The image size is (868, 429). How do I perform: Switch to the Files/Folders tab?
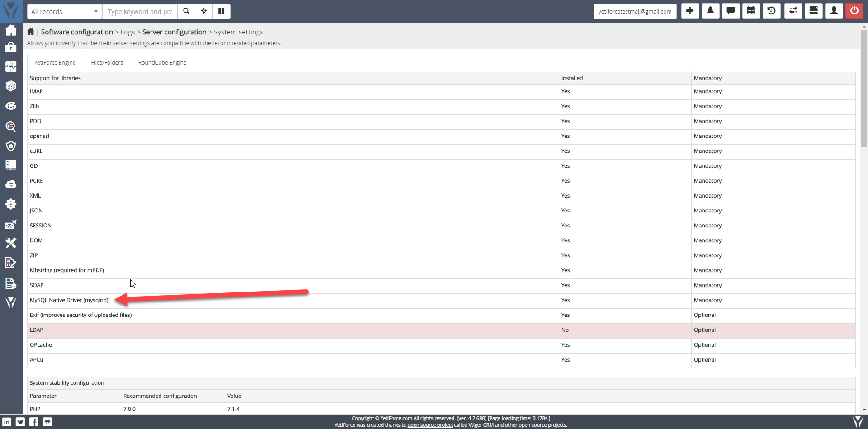click(x=107, y=62)
